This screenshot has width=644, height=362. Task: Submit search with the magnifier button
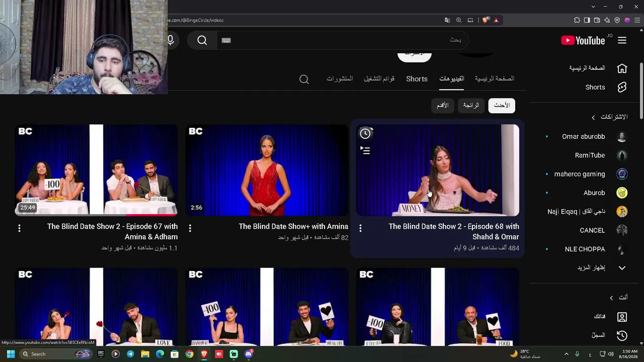pyautogui.click(x=202, y=40)
